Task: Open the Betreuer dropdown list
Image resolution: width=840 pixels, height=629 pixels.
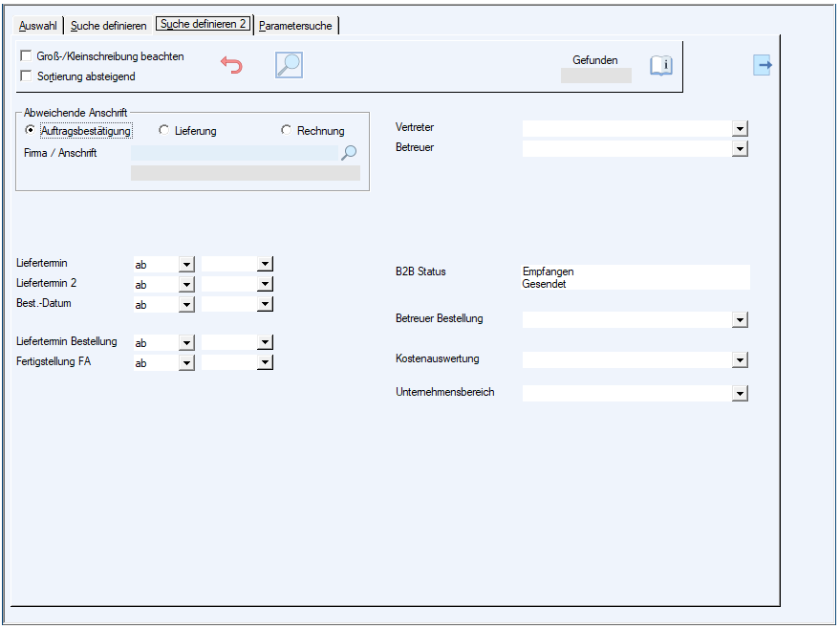Action: pos(740,149)
